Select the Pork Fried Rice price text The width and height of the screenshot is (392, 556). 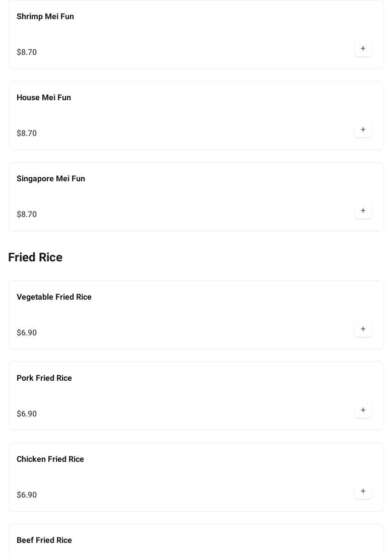[x=27, y=414]
